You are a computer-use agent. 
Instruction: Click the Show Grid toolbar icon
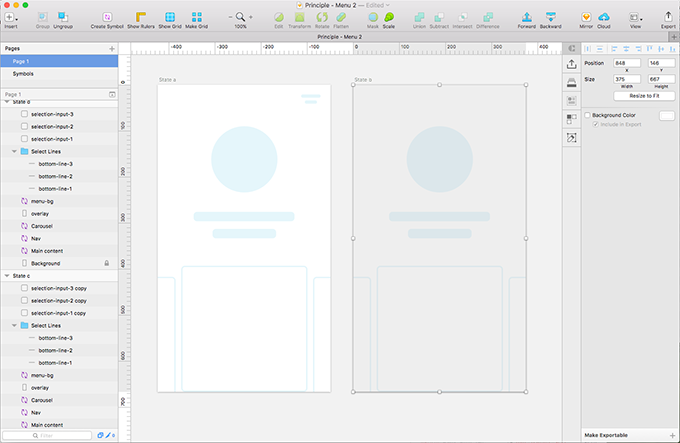(170, 17)
